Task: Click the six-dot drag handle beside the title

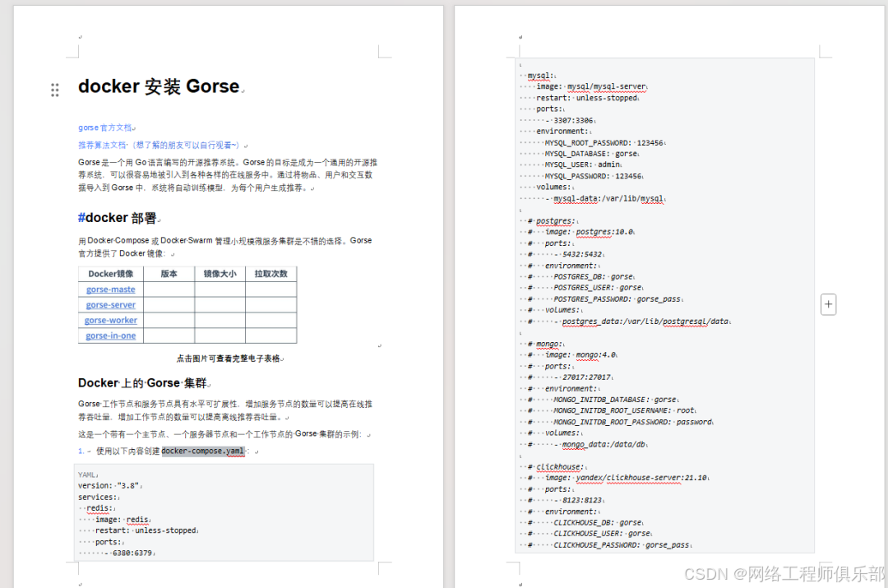Action: [x=55, y=90]
